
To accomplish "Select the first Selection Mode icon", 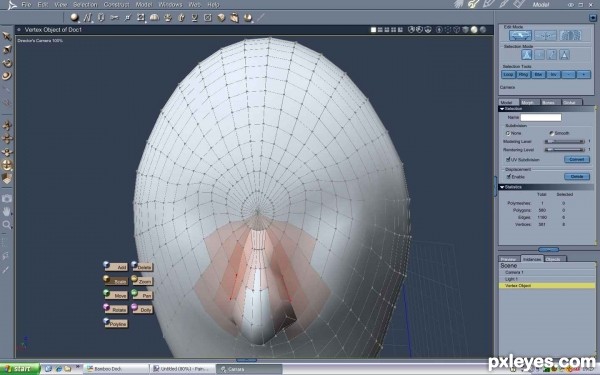I will (527, 55).
